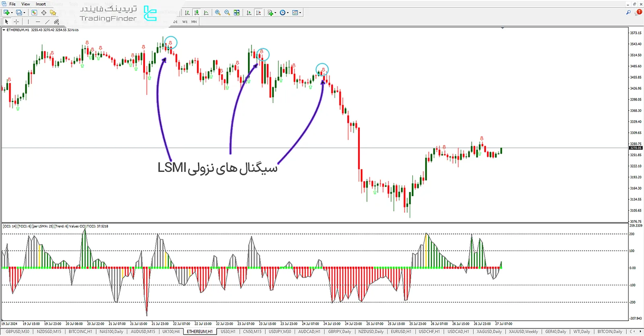Open the Templates dropdown
This screenshot has width=644, height=336.
click(300, 13)
